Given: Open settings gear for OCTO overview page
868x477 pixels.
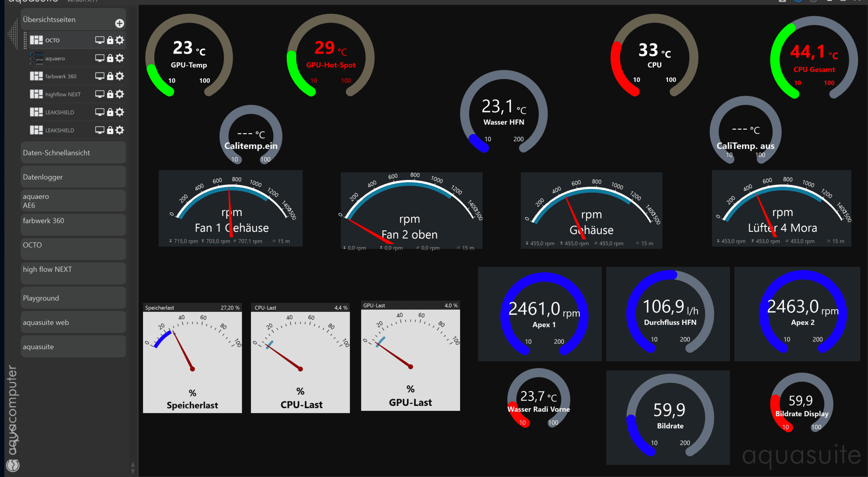Looking at the screenshot, I should 120,40.
